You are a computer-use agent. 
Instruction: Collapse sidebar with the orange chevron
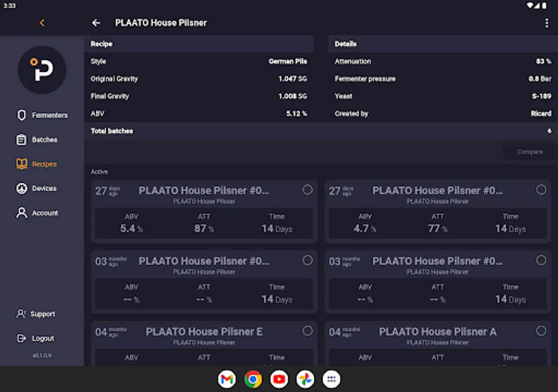click(42, 23)
